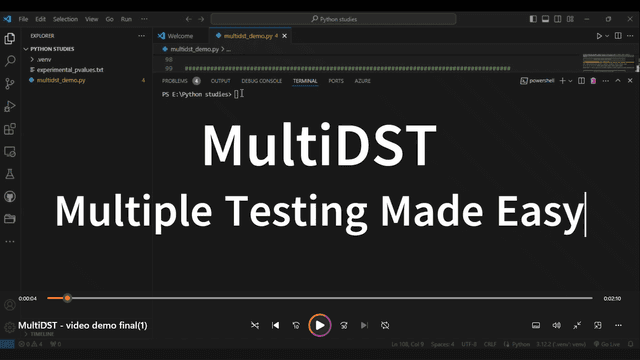Open the View menu
Screen dimensions: 640x360
tap(91, 19)
